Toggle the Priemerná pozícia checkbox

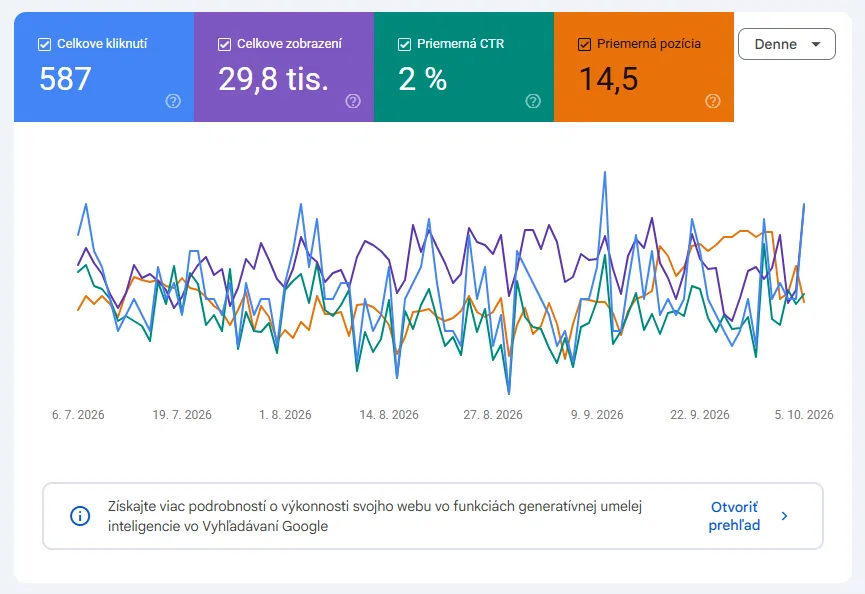click(584, 44)
